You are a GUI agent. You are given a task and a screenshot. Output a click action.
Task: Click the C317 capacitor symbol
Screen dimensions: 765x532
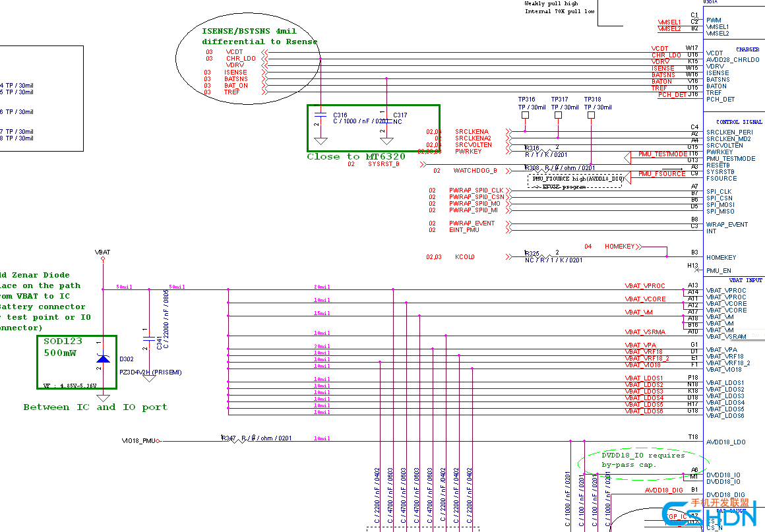(x=386, y=121)
